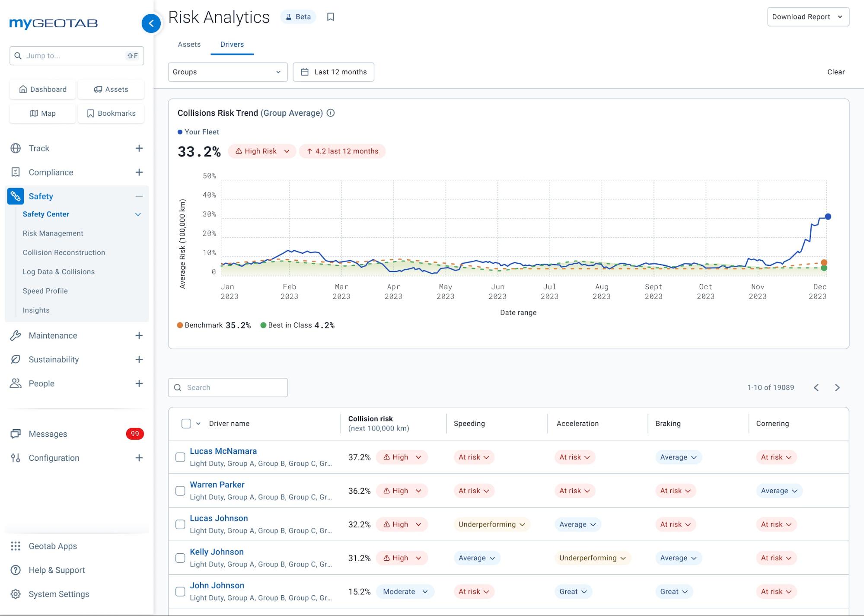Open Warren Parker's driver profile
Screen dimensions: 864x616
pos(217,485)
